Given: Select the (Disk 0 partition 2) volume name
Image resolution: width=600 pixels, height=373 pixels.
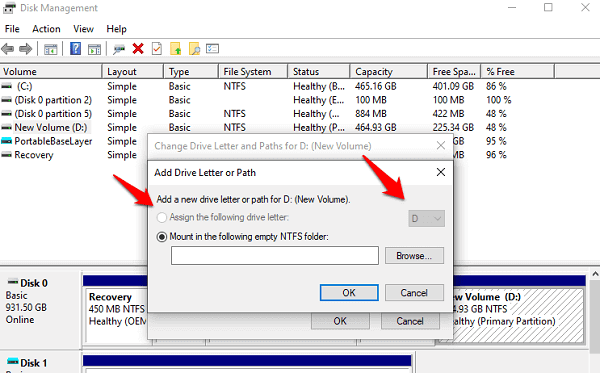Looking at the screenshot, I should tap(53, 100).
